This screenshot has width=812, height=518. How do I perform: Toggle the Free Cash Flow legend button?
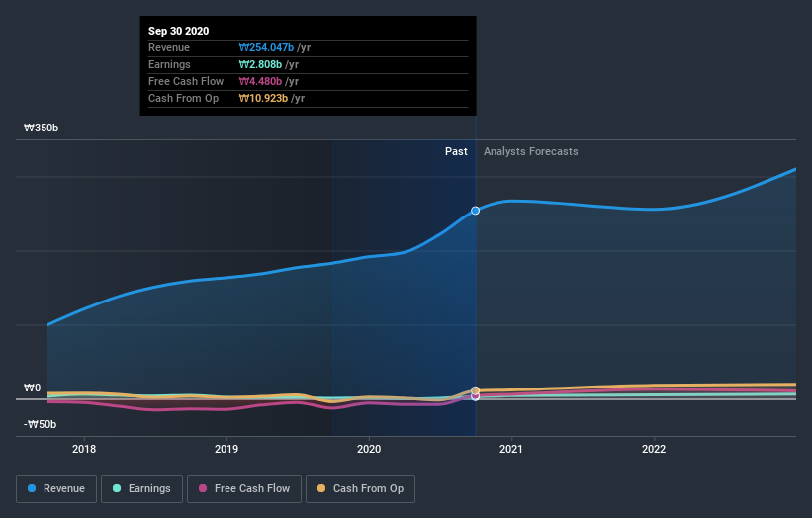244,489
